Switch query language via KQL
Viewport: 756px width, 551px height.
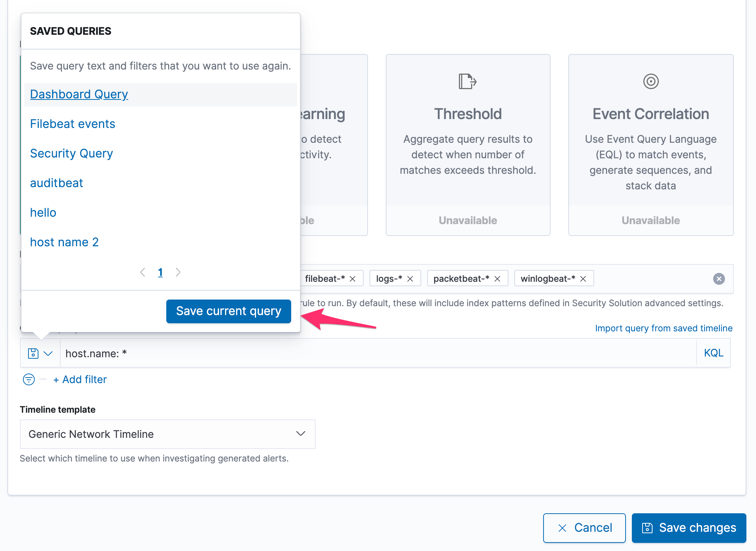(714, 353)
